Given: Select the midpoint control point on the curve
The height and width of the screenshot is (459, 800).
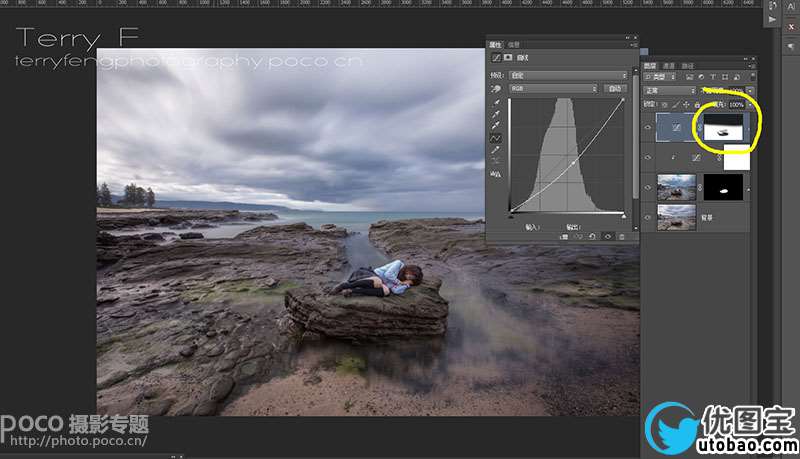Looking at the screenshot, I should pyautogui.click(x=573, y=163).
